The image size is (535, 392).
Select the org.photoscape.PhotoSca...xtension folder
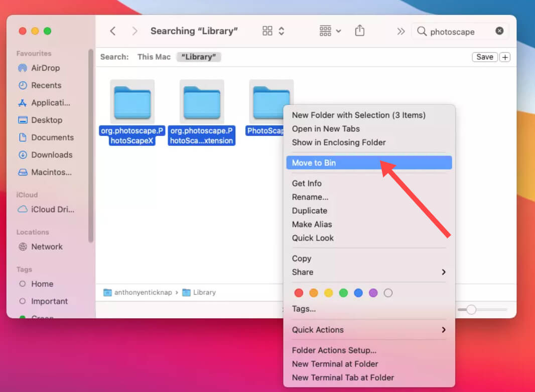pos(202,112)
